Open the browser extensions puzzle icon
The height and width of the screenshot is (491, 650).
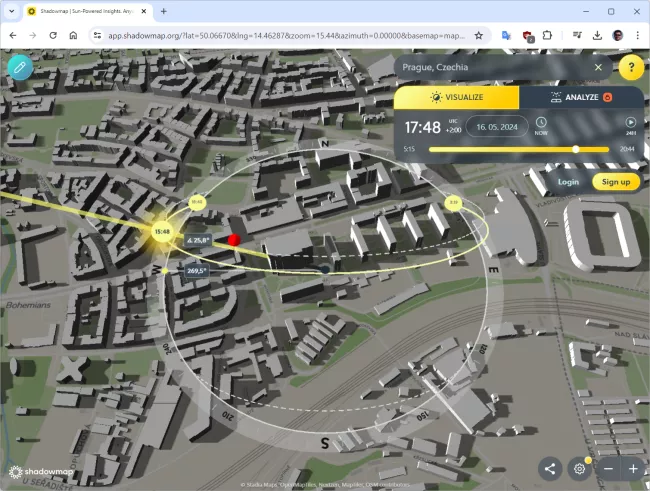[x=548, y=34]
